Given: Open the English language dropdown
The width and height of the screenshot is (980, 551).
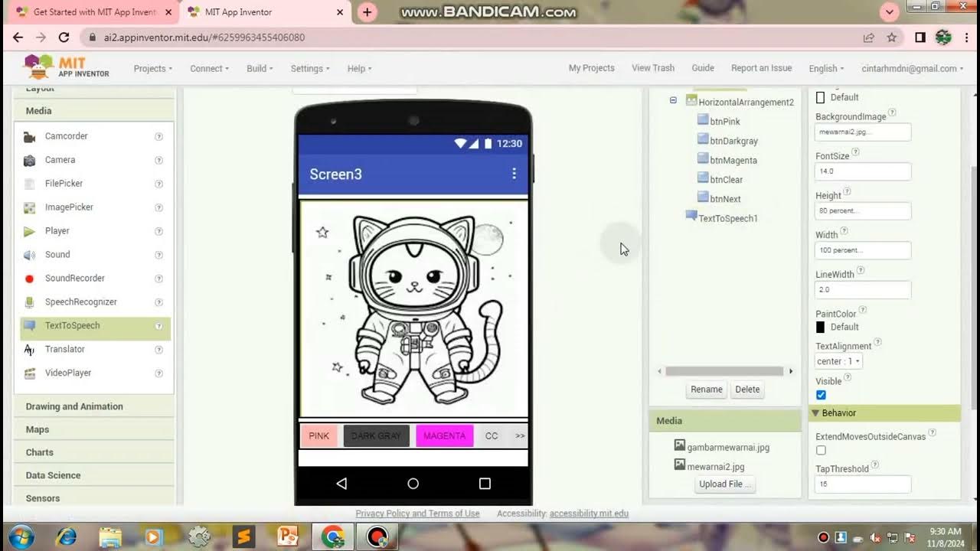Looking at the screenshot, I should (x=826, y=68).
